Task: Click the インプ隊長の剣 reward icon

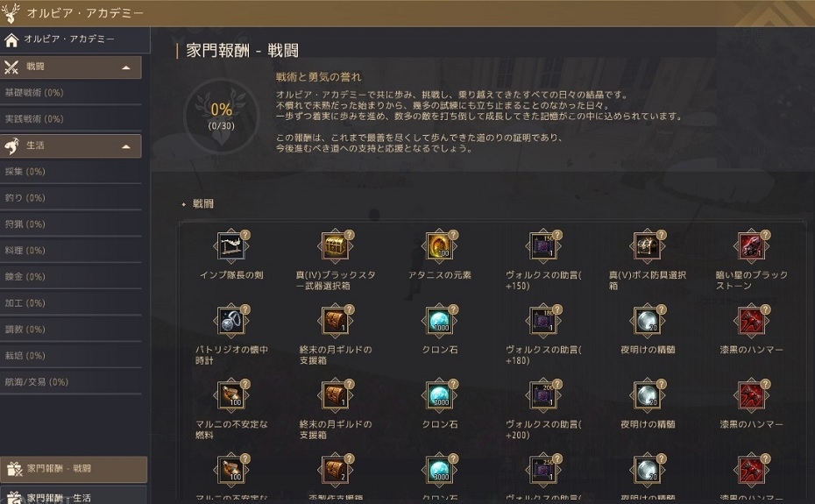Action: pyautogui.click(x=232, y=246)
